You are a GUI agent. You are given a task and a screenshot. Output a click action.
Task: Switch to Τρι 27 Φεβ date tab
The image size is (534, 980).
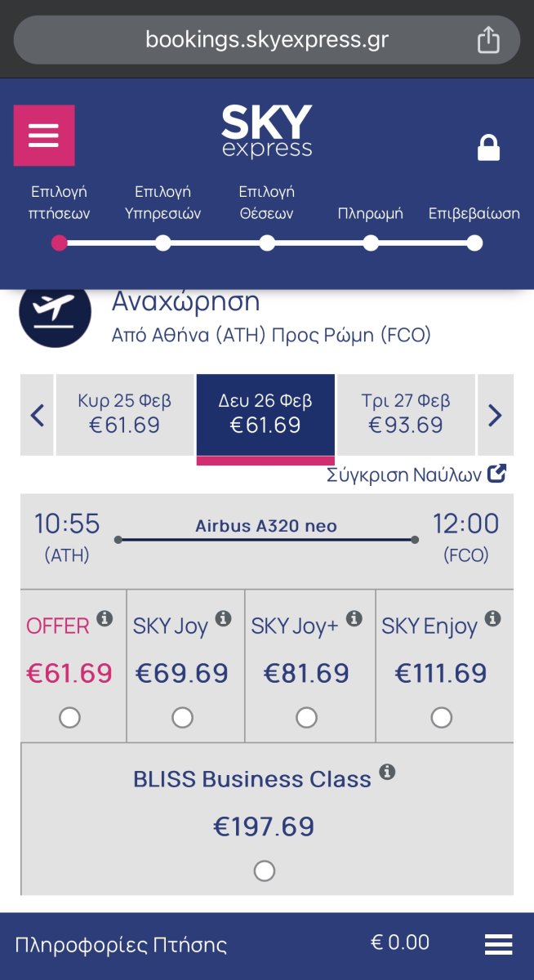406,415
